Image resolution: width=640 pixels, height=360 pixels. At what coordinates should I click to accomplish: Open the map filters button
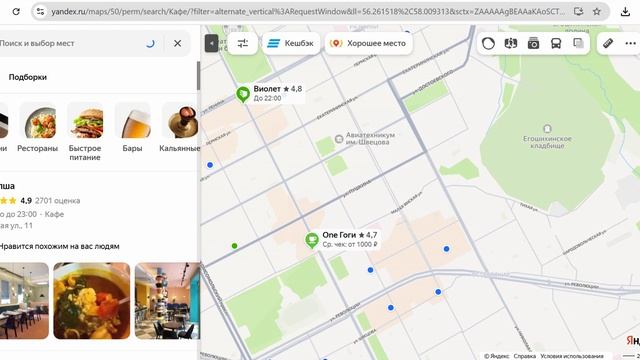[242, 43]
